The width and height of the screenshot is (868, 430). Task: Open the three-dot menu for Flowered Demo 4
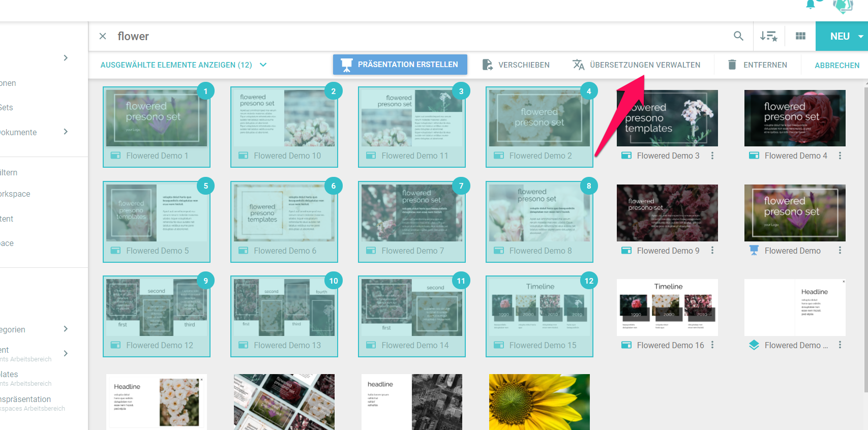(840, 156)
